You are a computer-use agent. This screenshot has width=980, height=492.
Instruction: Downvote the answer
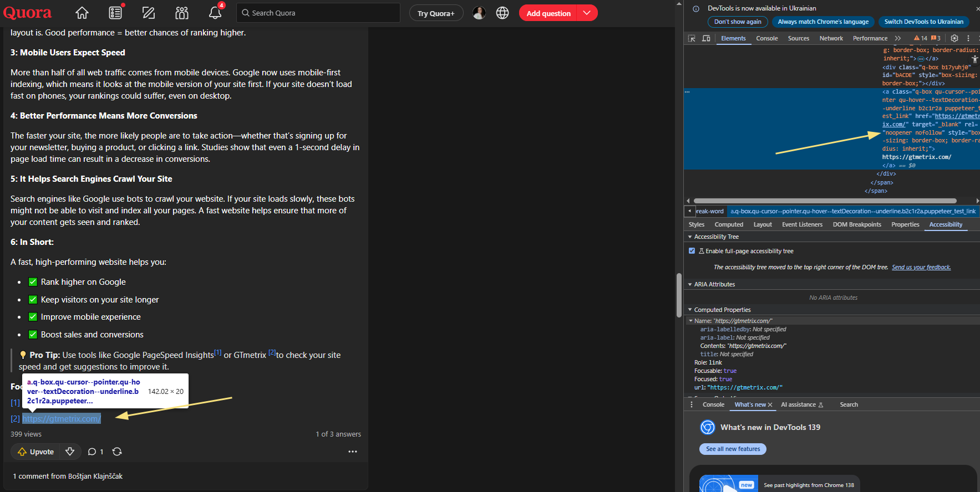[70, 452]
